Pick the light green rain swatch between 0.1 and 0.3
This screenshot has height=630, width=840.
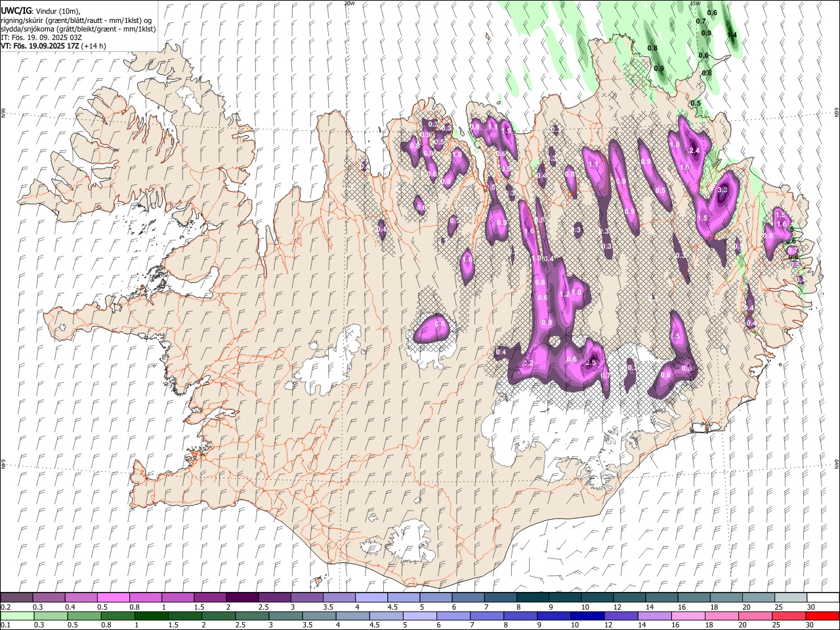point(17,616)
